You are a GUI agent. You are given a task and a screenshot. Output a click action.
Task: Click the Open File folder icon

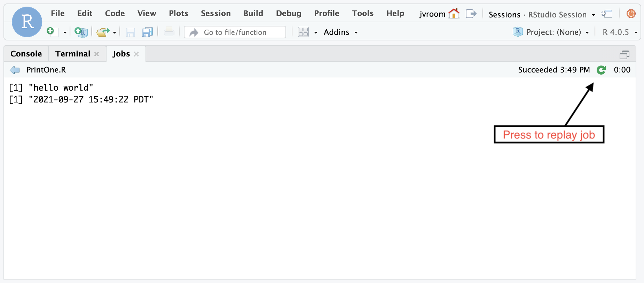click(102, 32)
